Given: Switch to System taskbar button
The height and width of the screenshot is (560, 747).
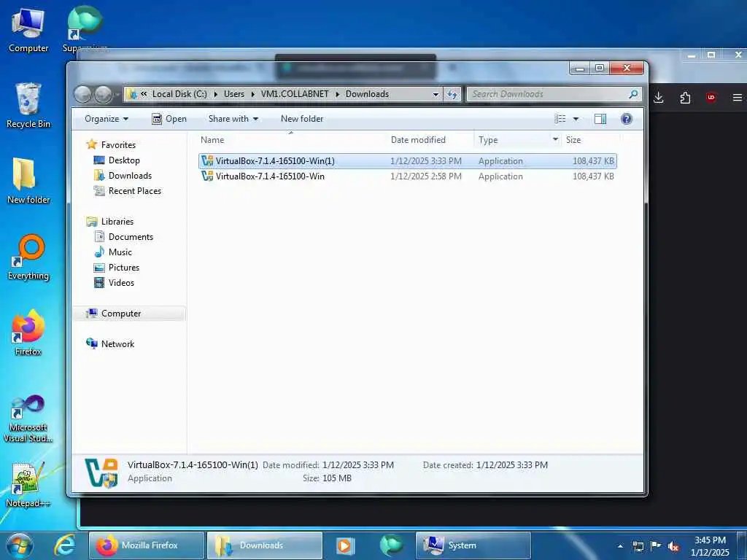Looking at the screenshot, I should (x=473, y=545).
